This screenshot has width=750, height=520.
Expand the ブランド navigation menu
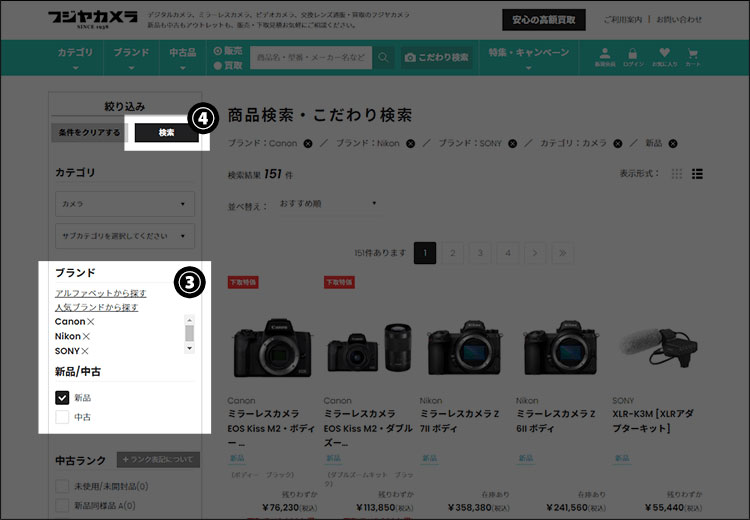(x=131, y=58)
